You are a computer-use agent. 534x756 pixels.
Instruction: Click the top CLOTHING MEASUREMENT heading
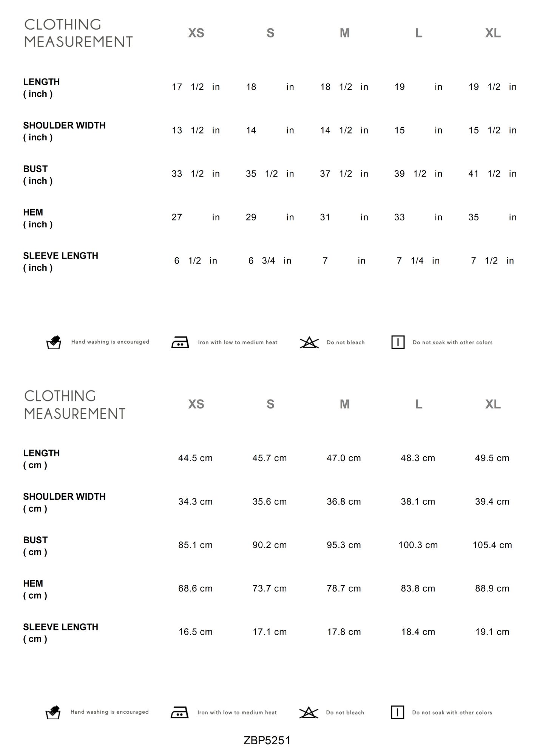79,33
